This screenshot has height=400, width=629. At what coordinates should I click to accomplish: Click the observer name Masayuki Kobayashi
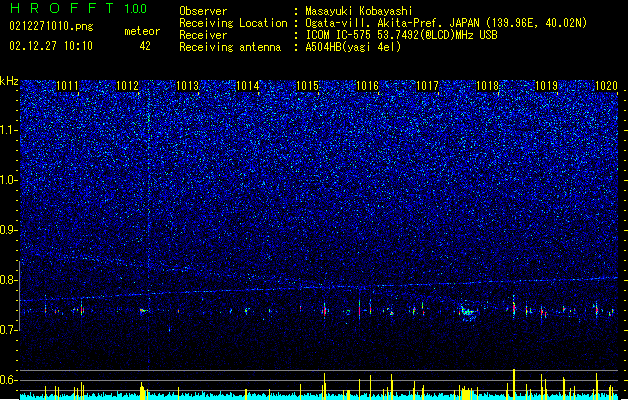click(359, 11)
